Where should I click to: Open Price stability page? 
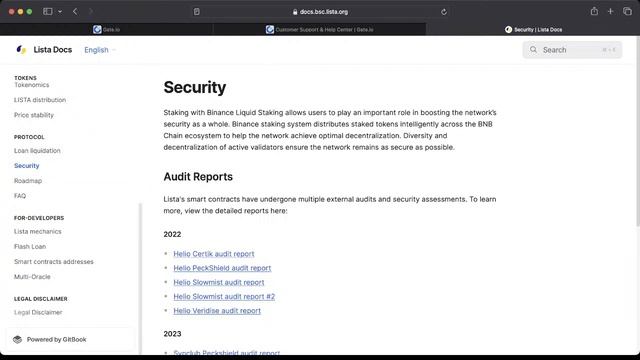pos(34,115)
